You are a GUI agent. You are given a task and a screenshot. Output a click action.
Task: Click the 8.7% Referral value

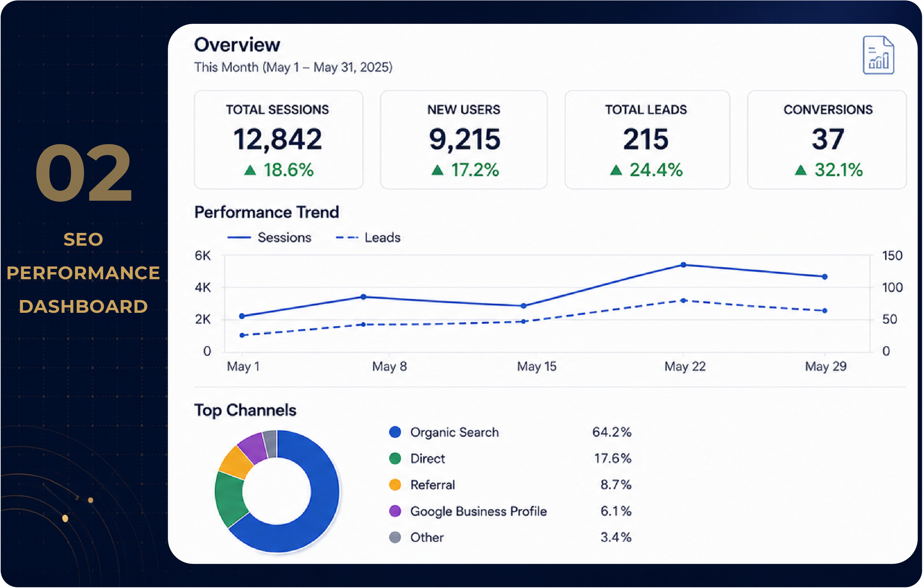click(x=616, y=485)
